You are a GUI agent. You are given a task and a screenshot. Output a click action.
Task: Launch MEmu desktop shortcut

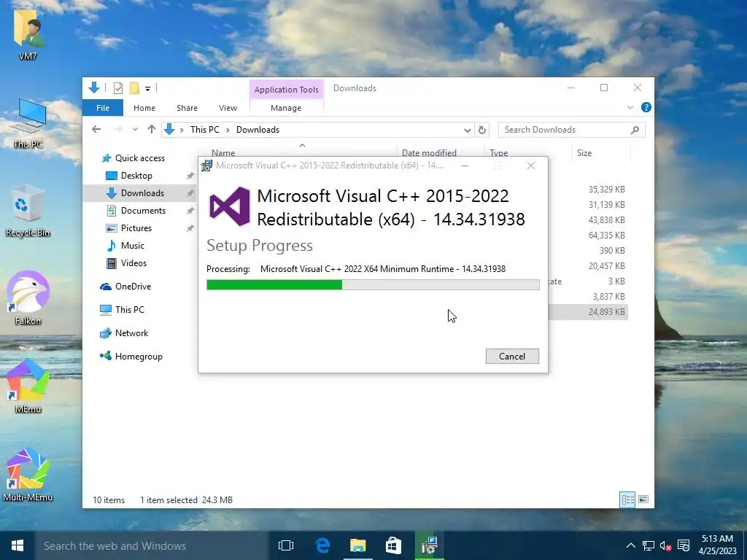tap(28, 386)
